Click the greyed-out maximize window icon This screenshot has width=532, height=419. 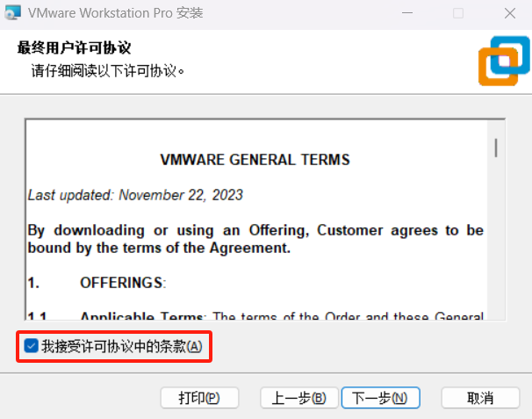[458, 13]
